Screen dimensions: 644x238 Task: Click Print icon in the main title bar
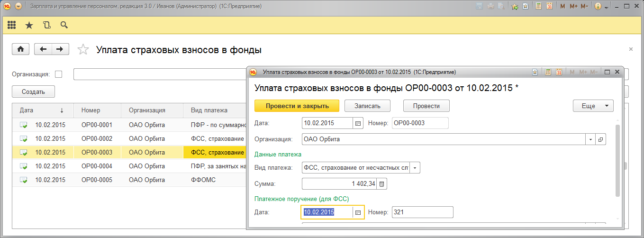(490, 7)
